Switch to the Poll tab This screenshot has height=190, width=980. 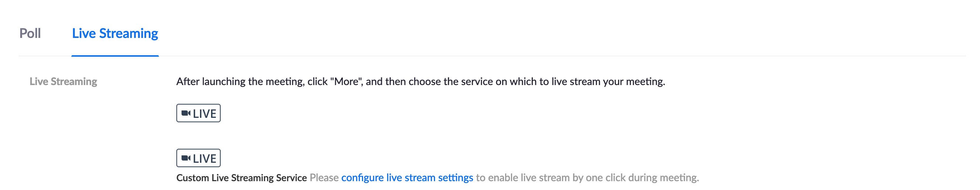click(x=30, y=34)
